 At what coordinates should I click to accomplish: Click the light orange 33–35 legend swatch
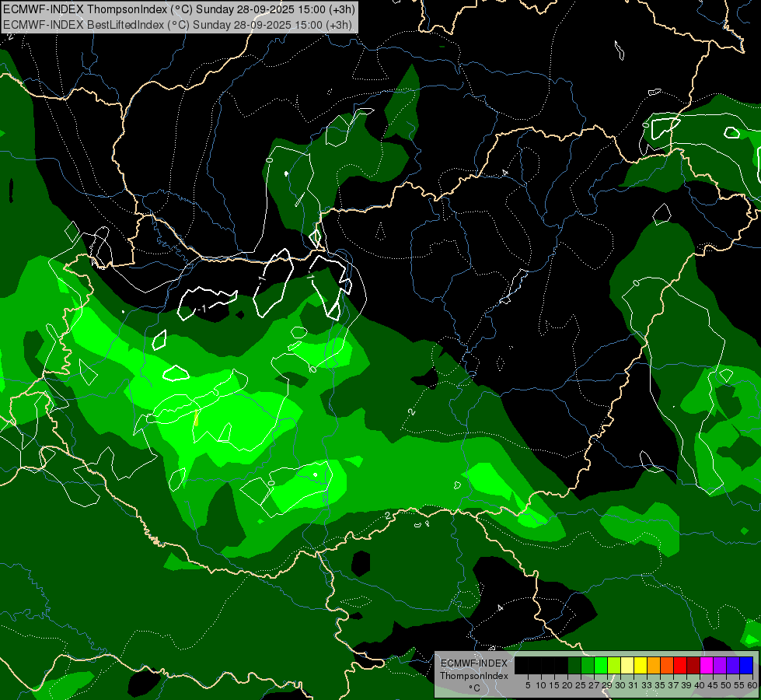click(653, 665)
